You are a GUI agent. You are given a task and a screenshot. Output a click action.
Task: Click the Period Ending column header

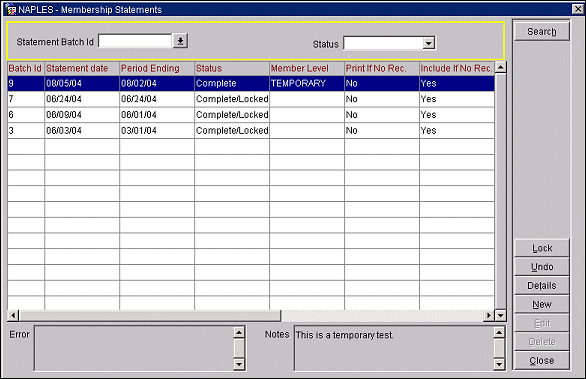pyautogui.click(x=157, y=68)
